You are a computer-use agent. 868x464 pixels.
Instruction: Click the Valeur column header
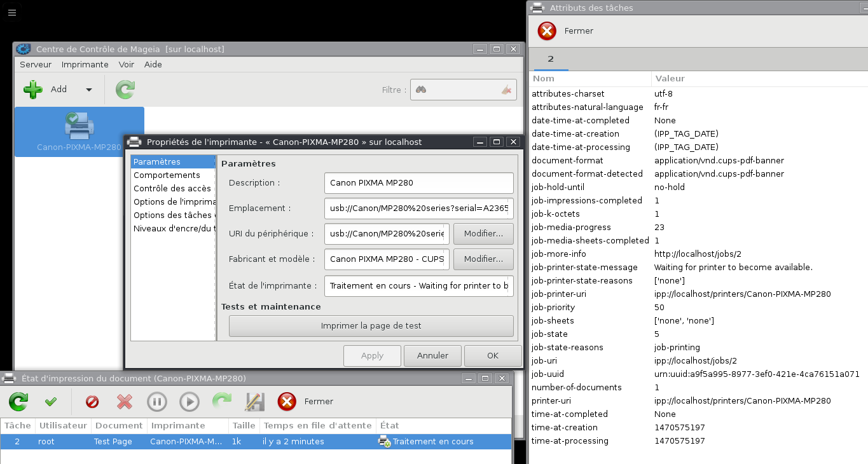tap(759, 78)
